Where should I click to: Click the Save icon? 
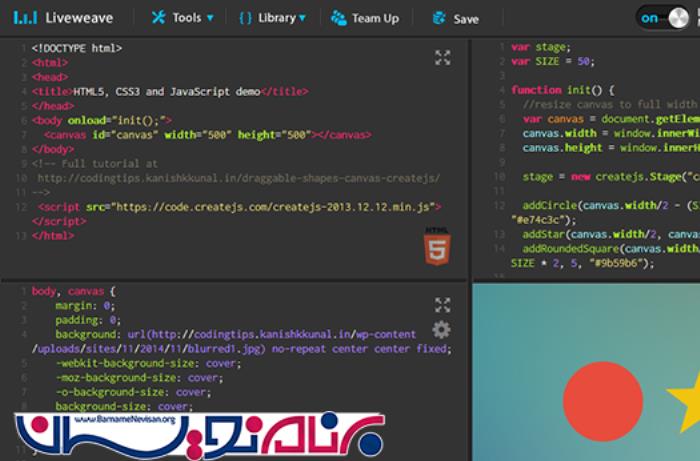click(x=439, y=18)
